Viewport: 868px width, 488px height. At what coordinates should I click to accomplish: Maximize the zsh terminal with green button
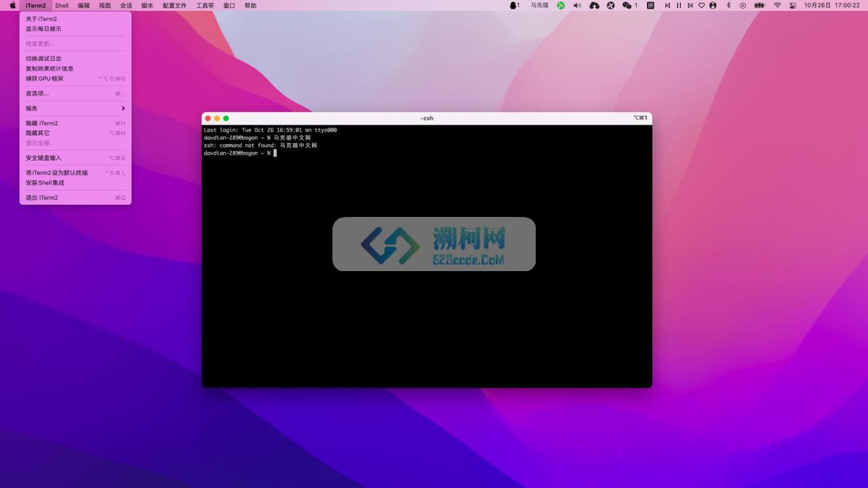226,118
